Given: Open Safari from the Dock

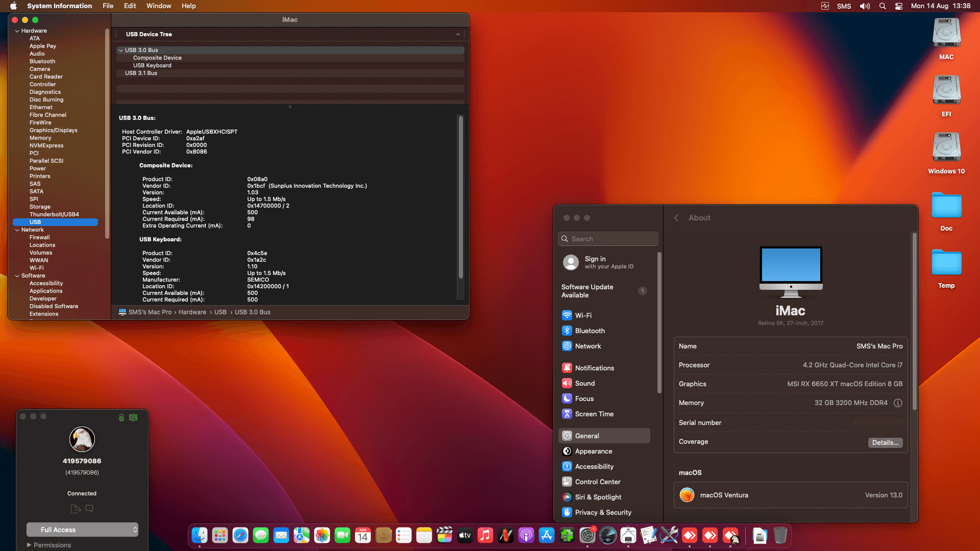Looking at the screenshot, I should [239, 536].
